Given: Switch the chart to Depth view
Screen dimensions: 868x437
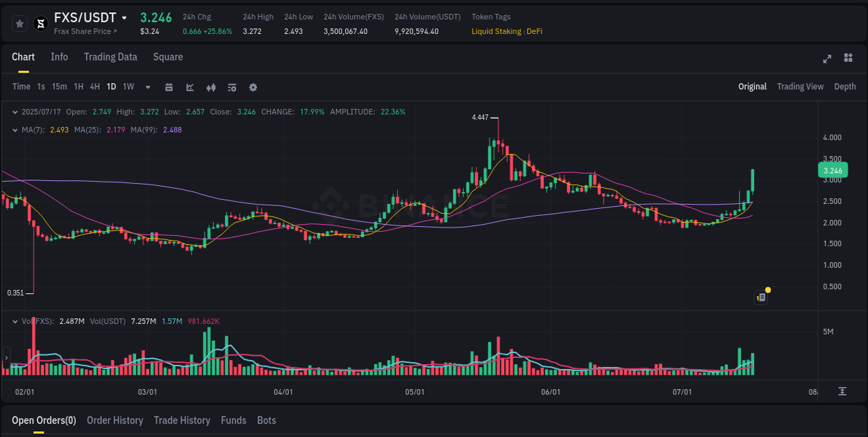Looking at the screenshot, I should coord(845,87).
